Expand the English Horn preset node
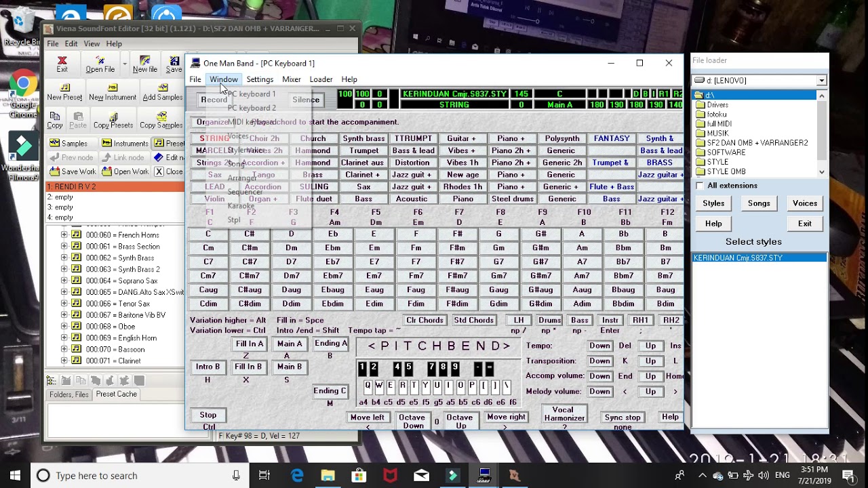Screen dimensions: 868x488 coord(64,338)
